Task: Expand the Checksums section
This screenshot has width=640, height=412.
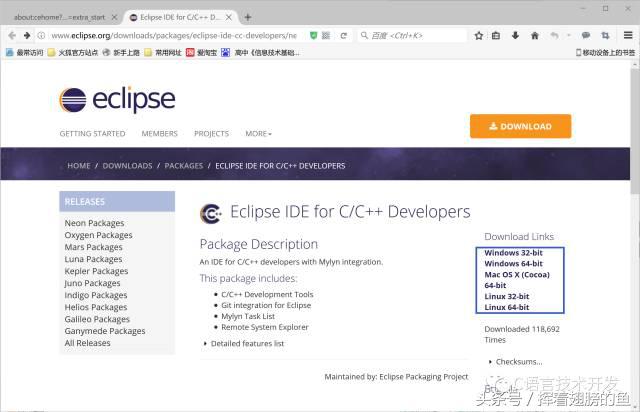Action: 516,362
